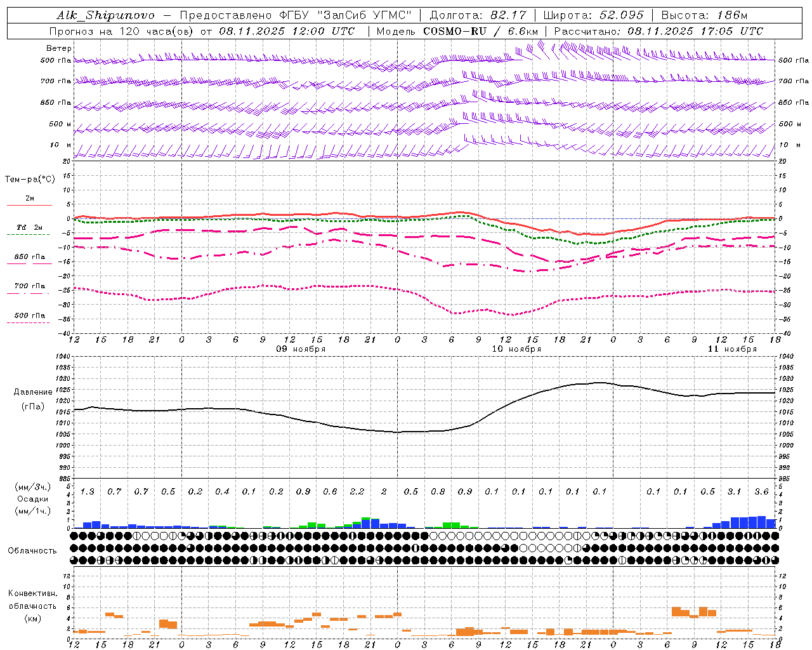812x650 pixels.
Task: Click the "Ветер" wind panel label
Action: point(59,48)
